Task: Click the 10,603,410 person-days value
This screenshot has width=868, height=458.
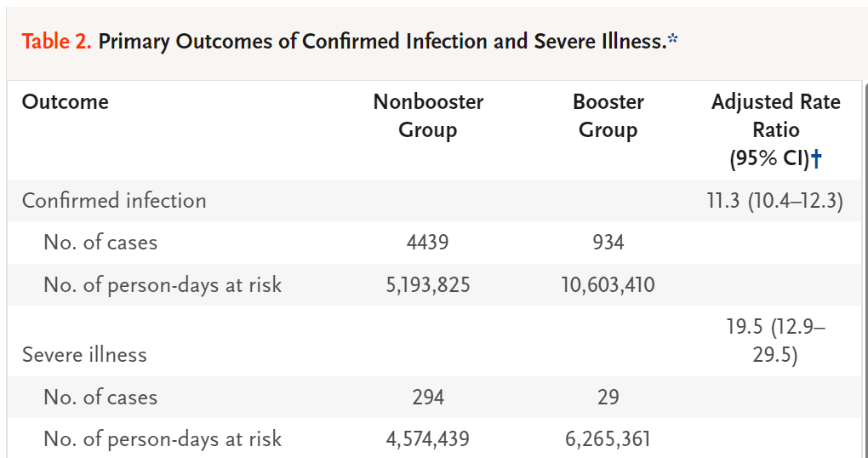Action: (608, 285)
